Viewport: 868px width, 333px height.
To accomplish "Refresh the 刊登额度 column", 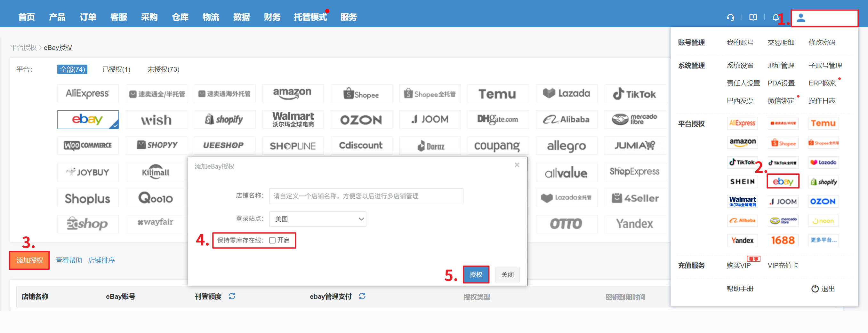I will 232,296.
